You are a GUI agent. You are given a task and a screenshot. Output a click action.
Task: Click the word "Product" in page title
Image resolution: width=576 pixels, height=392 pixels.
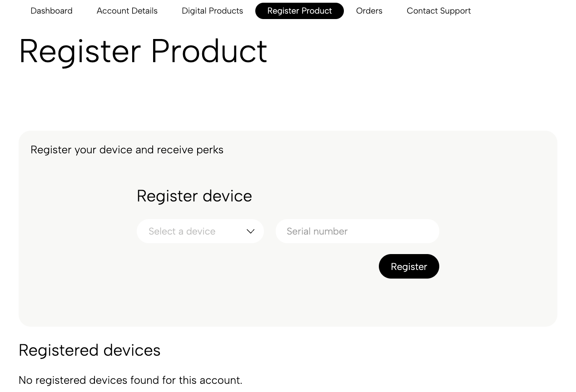[209, 51]
